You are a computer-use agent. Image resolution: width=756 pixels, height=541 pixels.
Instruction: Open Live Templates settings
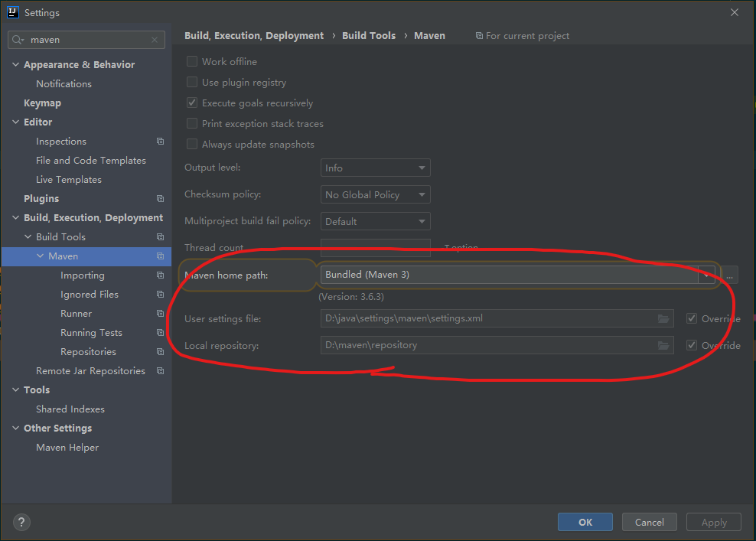(68, 179)
